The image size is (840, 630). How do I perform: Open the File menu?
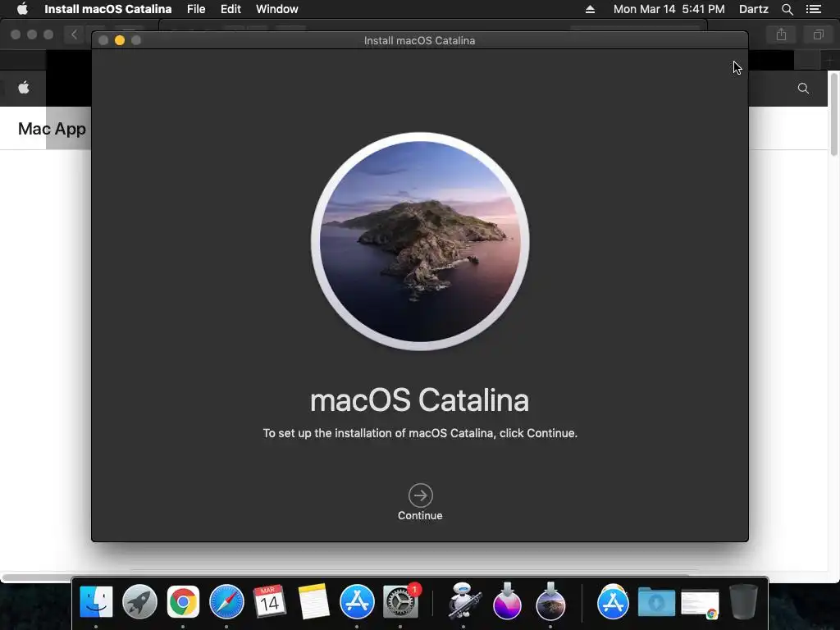pos(196,9)
